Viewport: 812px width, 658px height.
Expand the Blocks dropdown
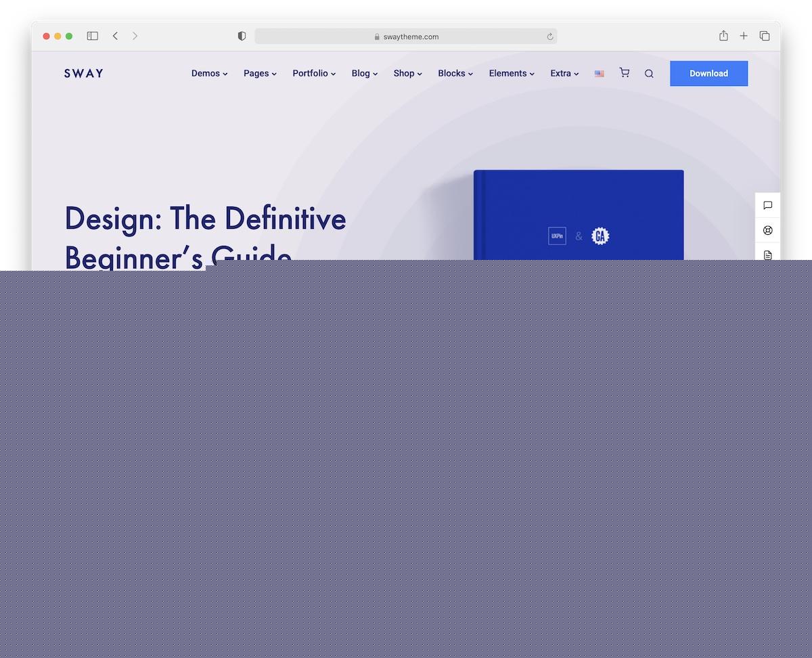coord(455,73)
